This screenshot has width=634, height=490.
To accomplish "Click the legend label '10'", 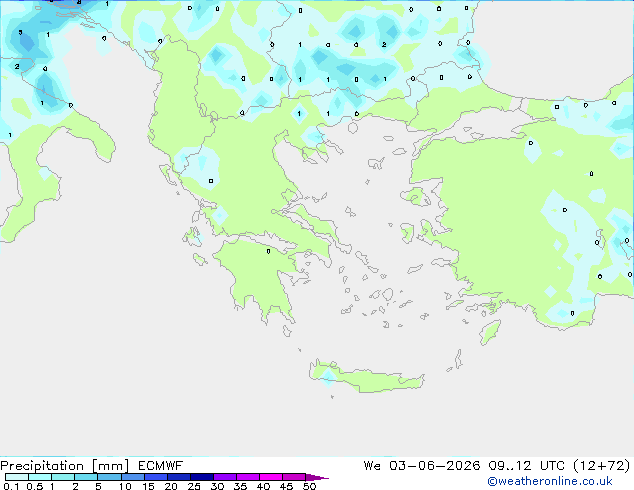I will click(x=125, y=486).
